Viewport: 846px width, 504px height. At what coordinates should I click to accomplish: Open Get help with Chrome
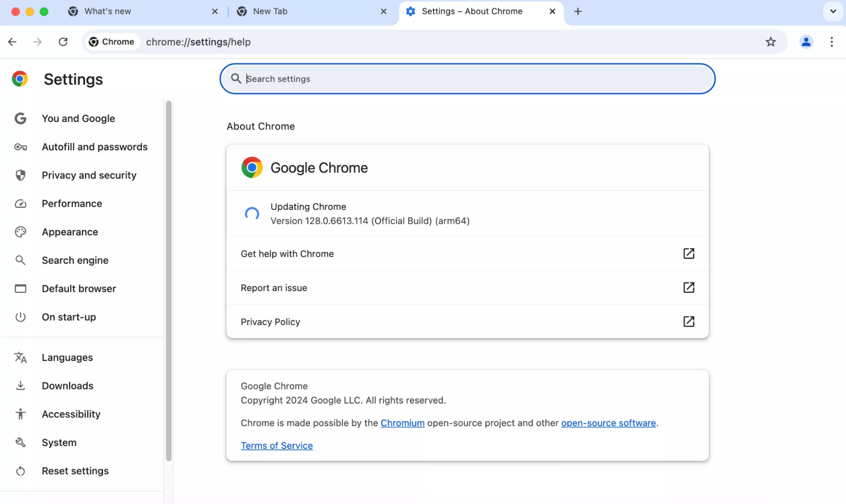(287, 254)
